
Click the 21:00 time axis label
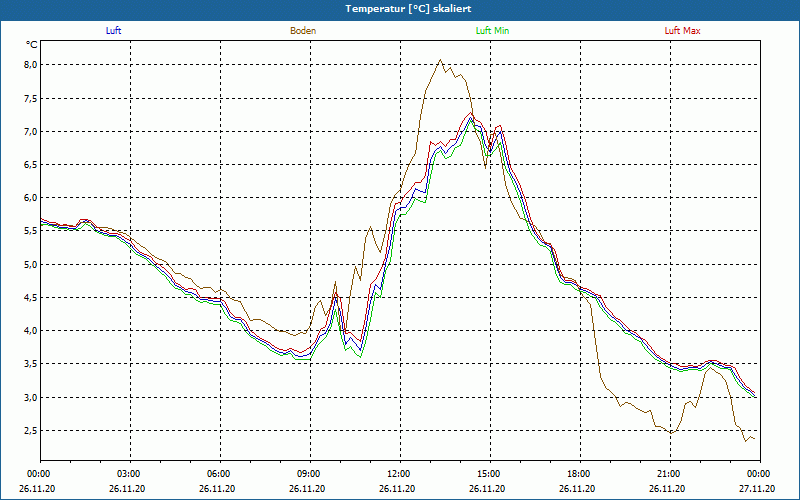tap(667, 474)
